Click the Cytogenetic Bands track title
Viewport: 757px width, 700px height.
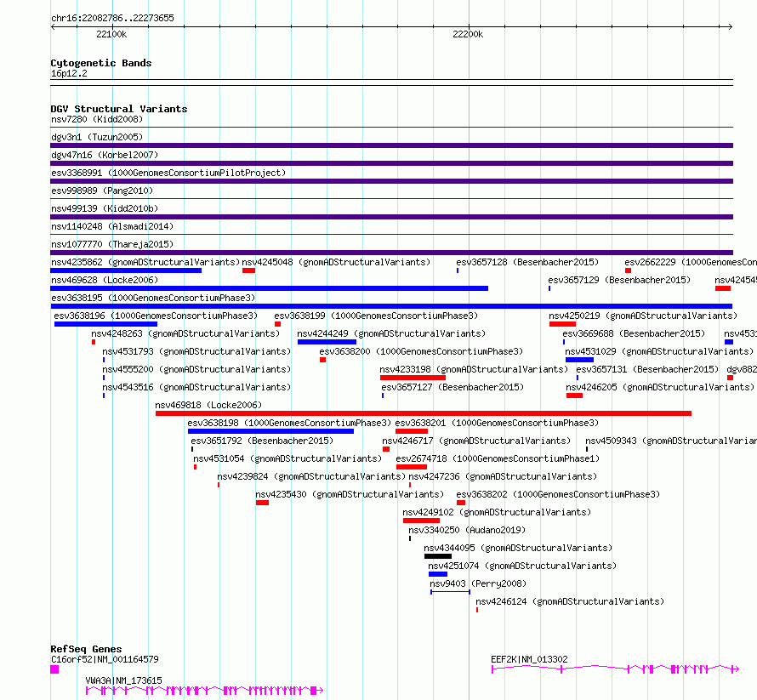tap(101, 63)
